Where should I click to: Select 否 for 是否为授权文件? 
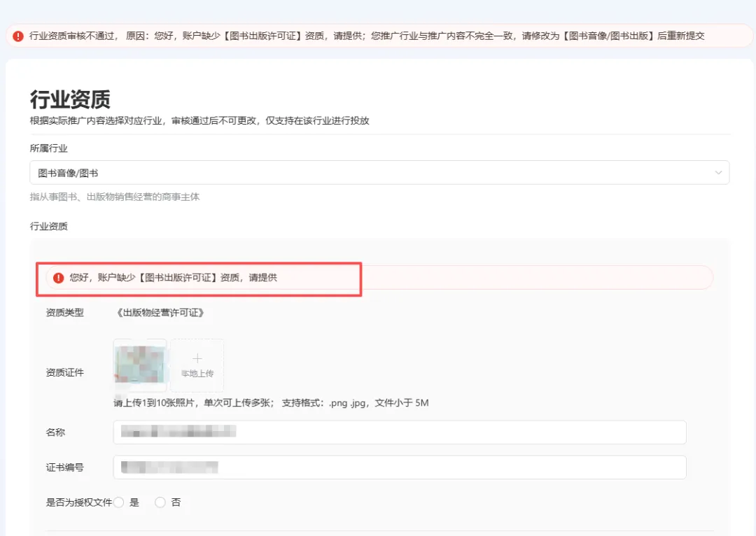(160, 502)
